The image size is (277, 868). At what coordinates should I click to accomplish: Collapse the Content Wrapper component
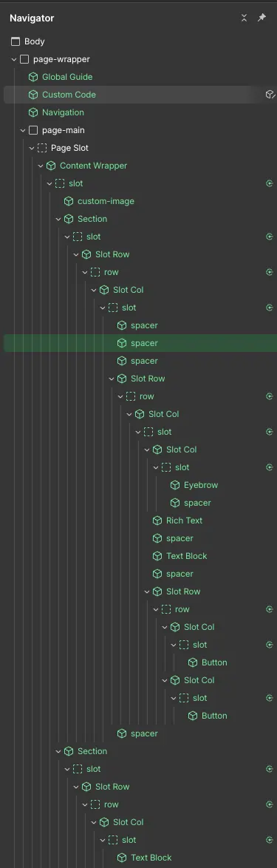click(41, 166)
